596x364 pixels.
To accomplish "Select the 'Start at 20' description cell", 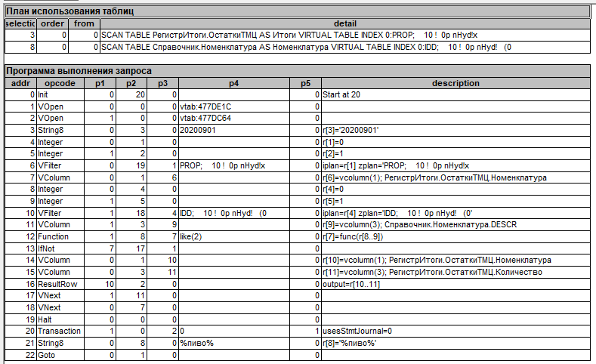I will coord(455,94).
